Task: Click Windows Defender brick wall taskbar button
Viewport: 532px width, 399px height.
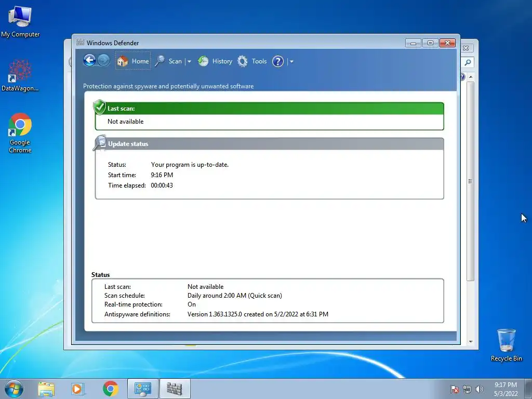Action: [175, 389]
